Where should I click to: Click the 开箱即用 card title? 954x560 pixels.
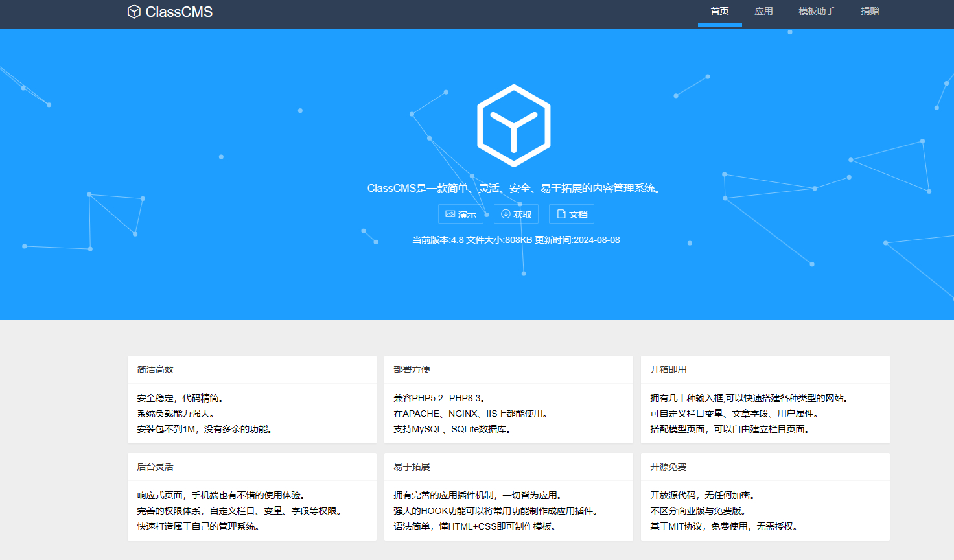click(x=668, y=369)
